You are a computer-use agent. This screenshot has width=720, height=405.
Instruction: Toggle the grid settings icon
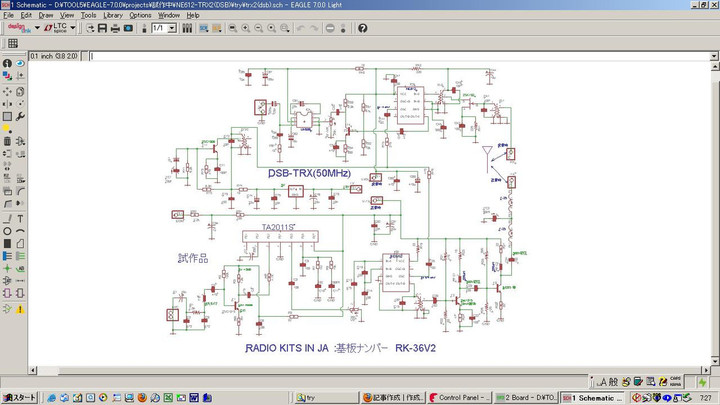(x=12, y=44)
